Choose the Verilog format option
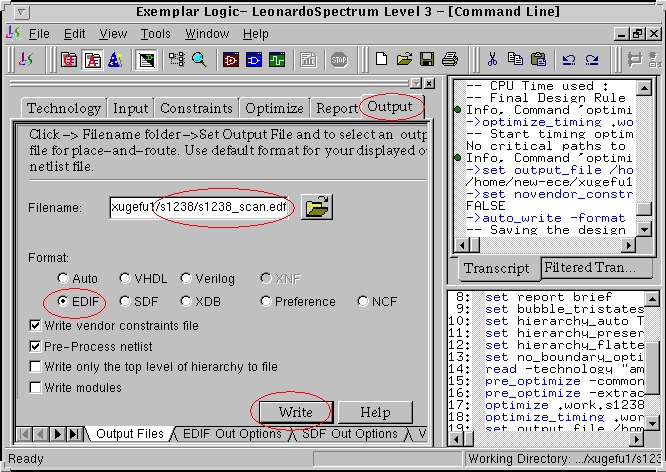The width and height of the screenshot is (666, 472). [187, 279]
